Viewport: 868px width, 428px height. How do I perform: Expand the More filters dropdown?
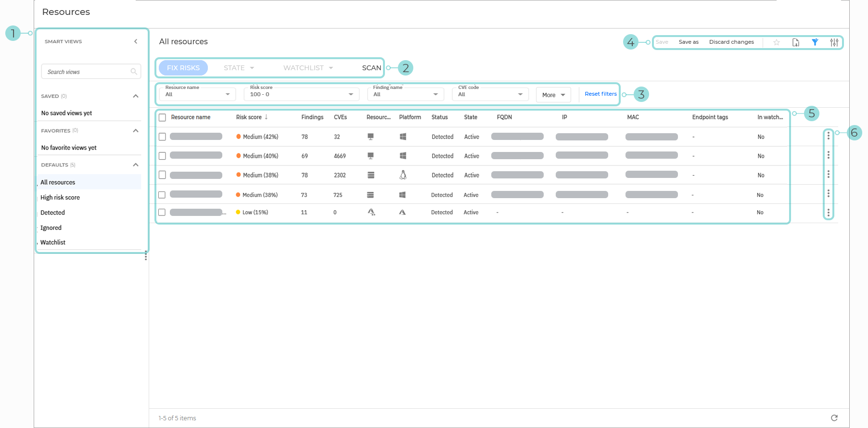553,95
